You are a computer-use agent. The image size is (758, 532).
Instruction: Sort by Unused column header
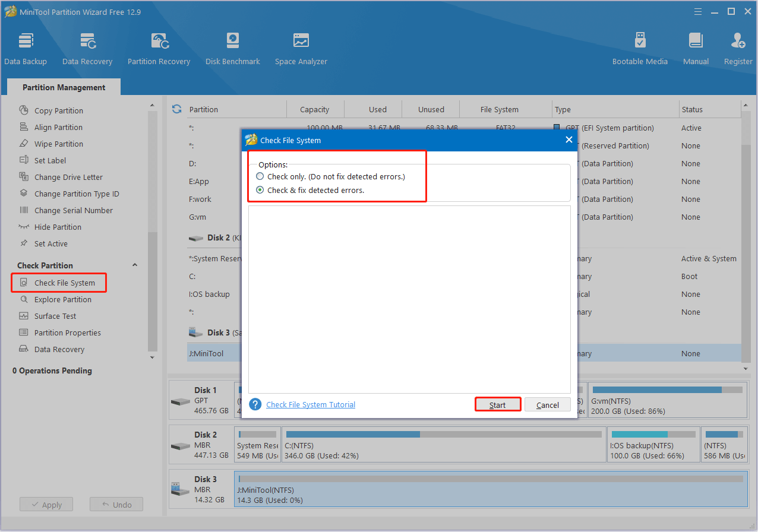pyautogui.click(x=431, y=109)
